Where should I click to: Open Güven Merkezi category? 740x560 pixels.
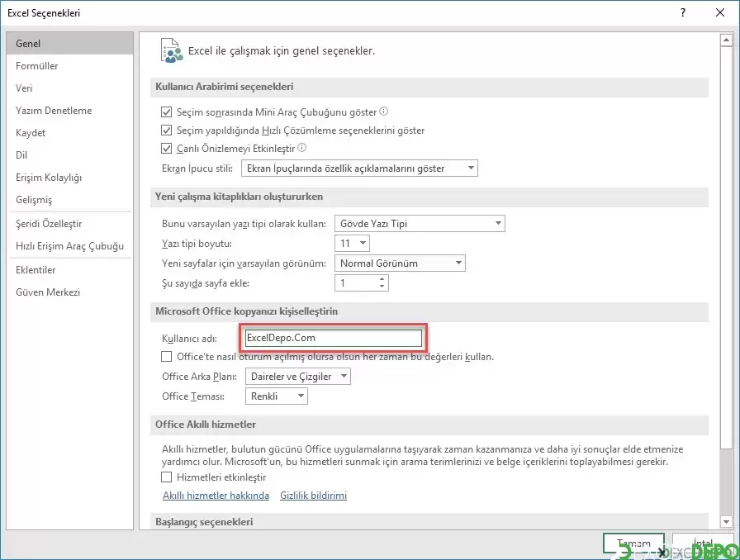(70, 292)
